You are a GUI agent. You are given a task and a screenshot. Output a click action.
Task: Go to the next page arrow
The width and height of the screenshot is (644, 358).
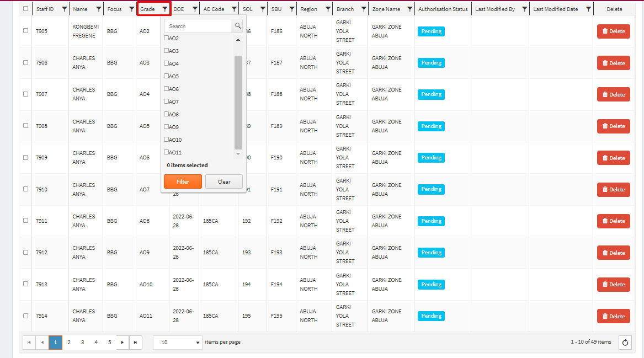pos(122,342)
